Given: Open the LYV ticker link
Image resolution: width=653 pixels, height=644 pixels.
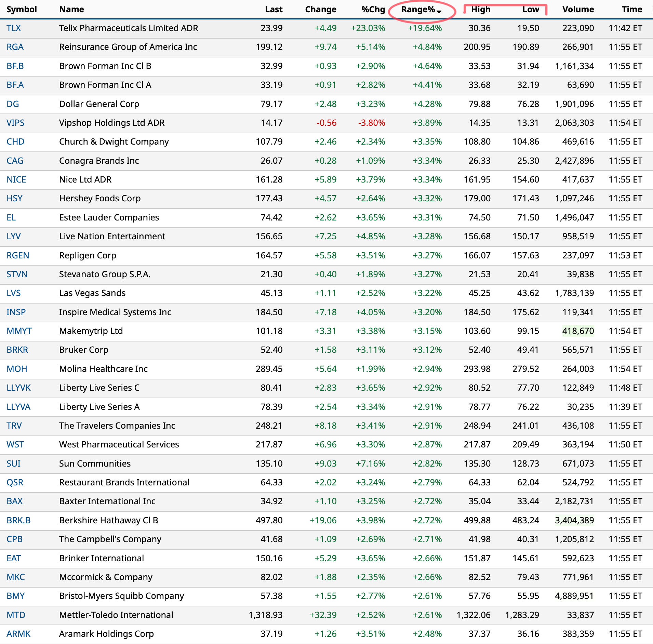Looking at the screenshot, I should tap(14, 236).
